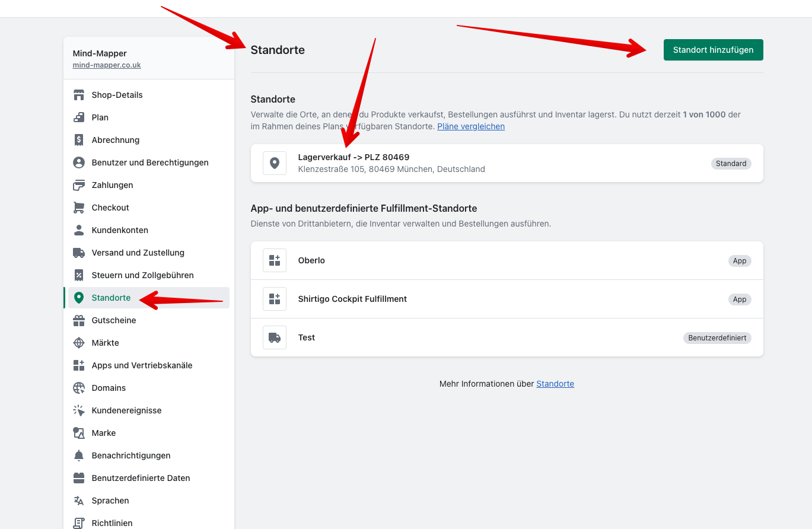Image resolution: width=812 pixels, height=529 pixels.
Task: Click the Checkout shopping cart icon
Action: point(79,208)
